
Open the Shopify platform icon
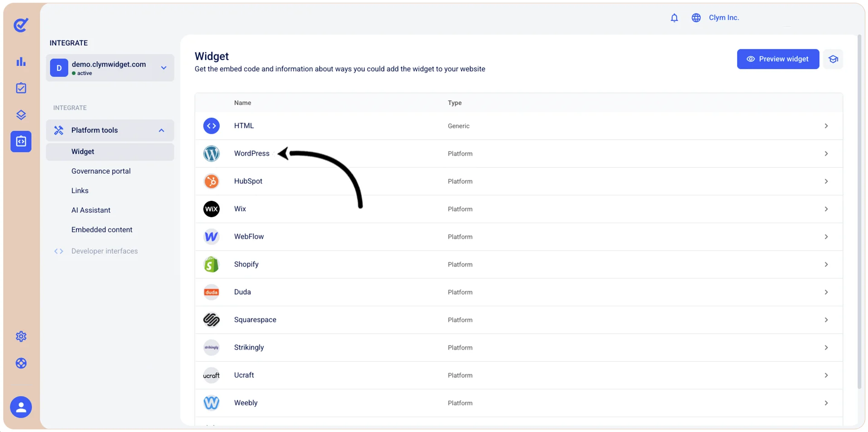click(x=211, y=264)
